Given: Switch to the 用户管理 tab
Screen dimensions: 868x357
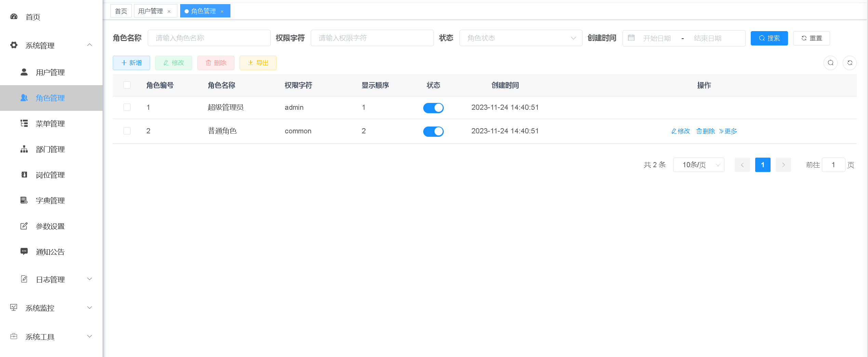Looking at the screenshot, I should click(x=156, y=11).
